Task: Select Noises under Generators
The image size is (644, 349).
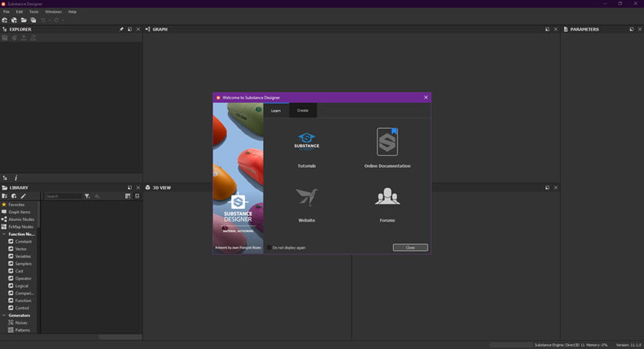Action: 21,323
